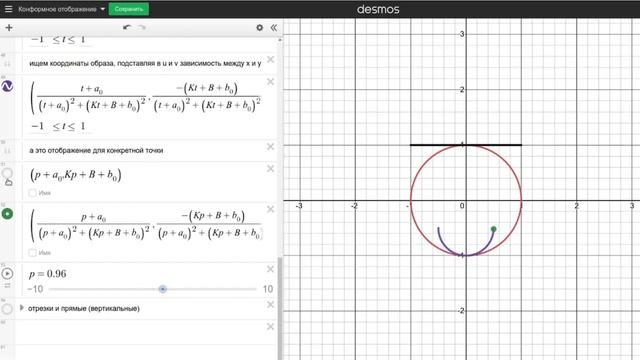Undo the last action
This screenshot has width=640, height=360.
127,28
